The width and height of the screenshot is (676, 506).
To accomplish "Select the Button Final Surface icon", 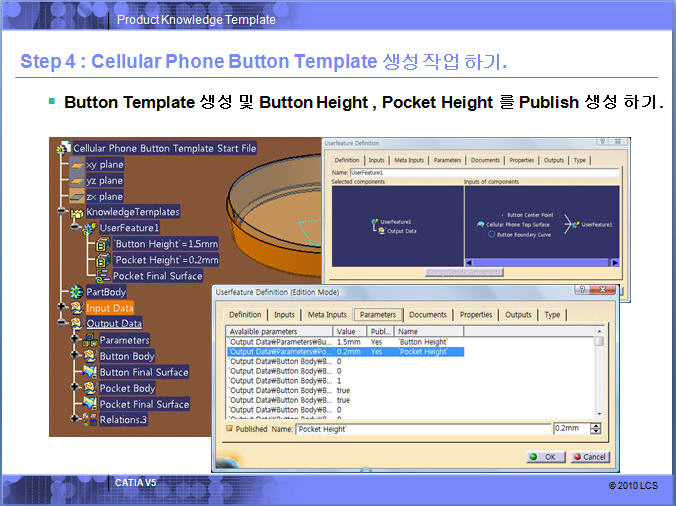I will [88, 372].
